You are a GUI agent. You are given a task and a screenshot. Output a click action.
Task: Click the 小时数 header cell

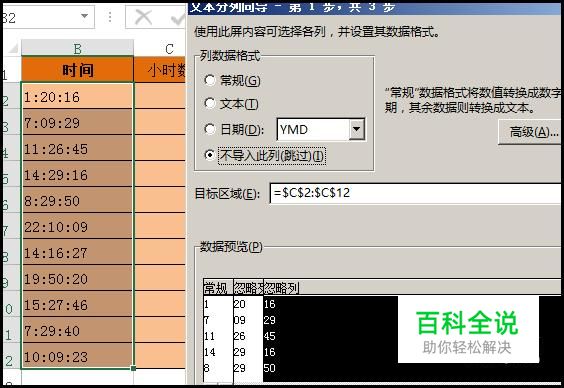tap(159, 70)
